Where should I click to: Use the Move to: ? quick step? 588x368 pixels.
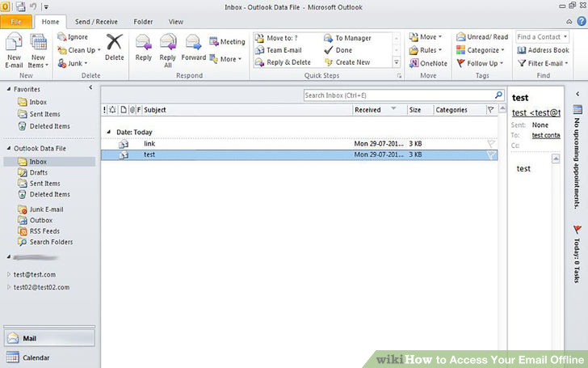tap(276, 38)
